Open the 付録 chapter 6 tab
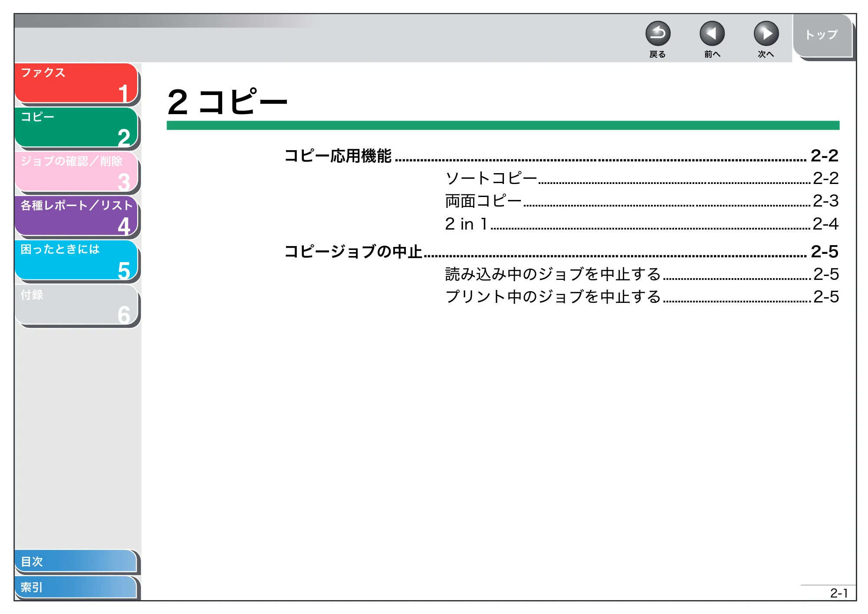Screen dimensions: 868x614 pyautogui.click(x=76, y=305)
